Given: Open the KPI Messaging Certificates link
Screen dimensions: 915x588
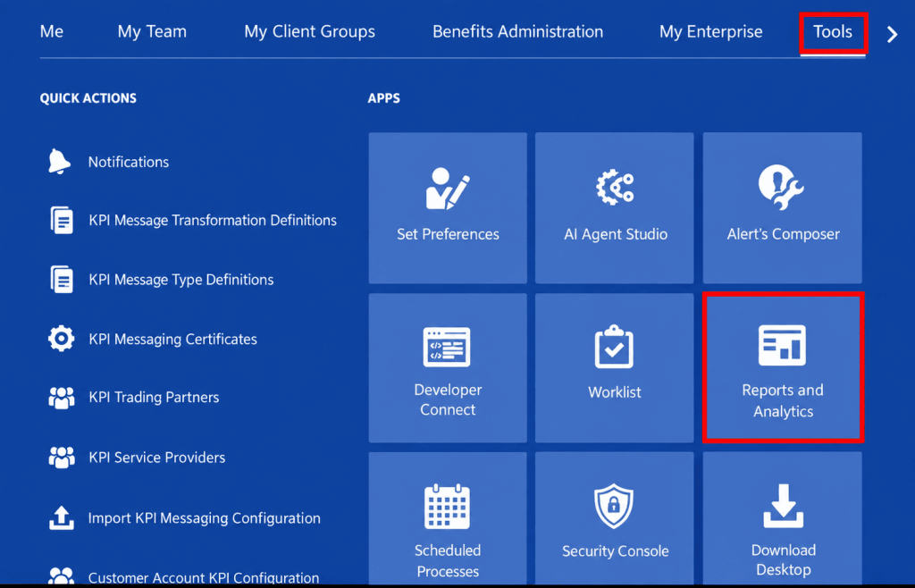Looking at the screenshot, I should (x=172, y=340).
